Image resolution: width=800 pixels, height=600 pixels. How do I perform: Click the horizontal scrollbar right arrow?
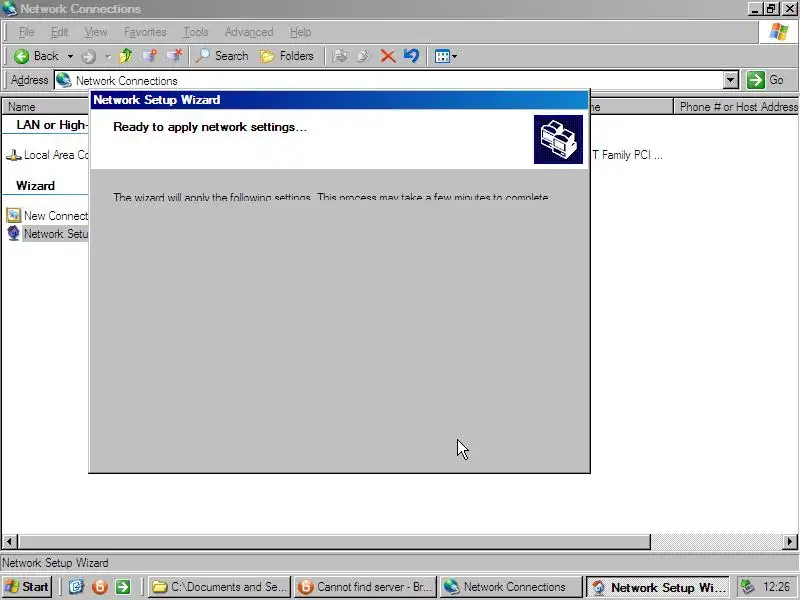click(790, 541)
